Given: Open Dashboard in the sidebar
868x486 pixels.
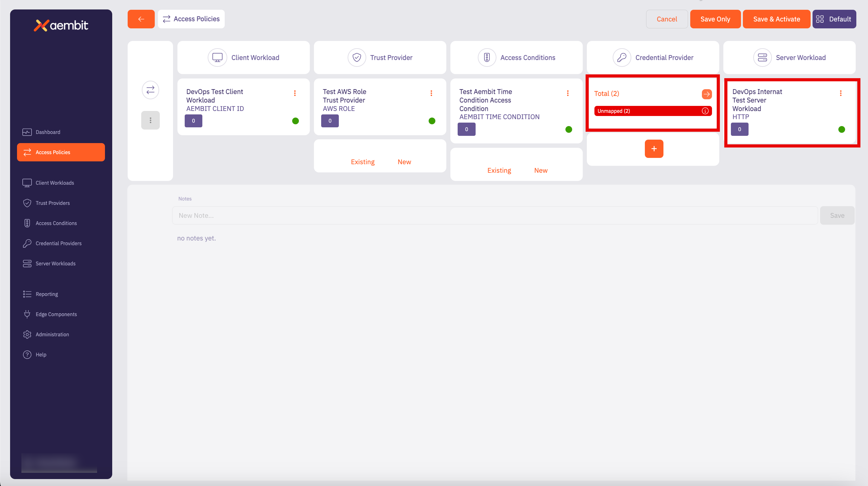Looking at the screenshot, I should click(61, 132).
